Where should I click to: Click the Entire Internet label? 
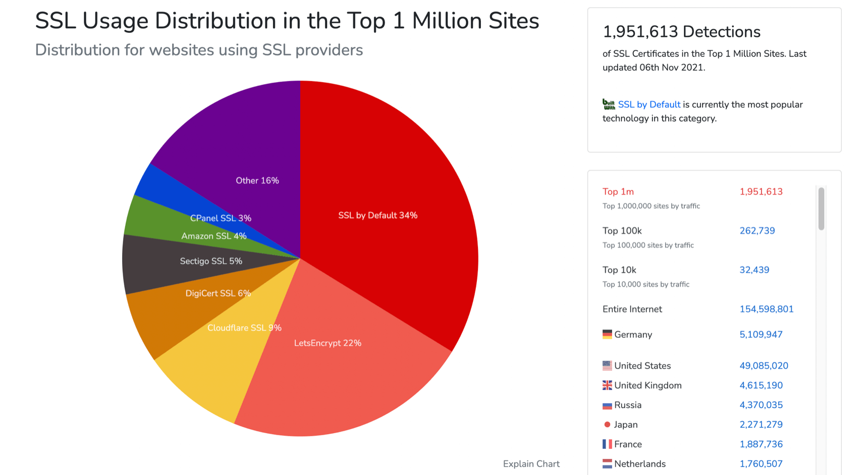pyautogui.click(x=632, y=309)
